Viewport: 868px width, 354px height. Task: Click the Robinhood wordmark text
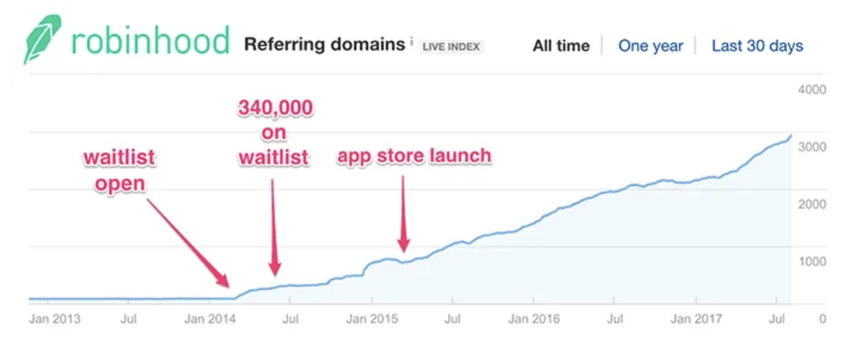[149, 40]
